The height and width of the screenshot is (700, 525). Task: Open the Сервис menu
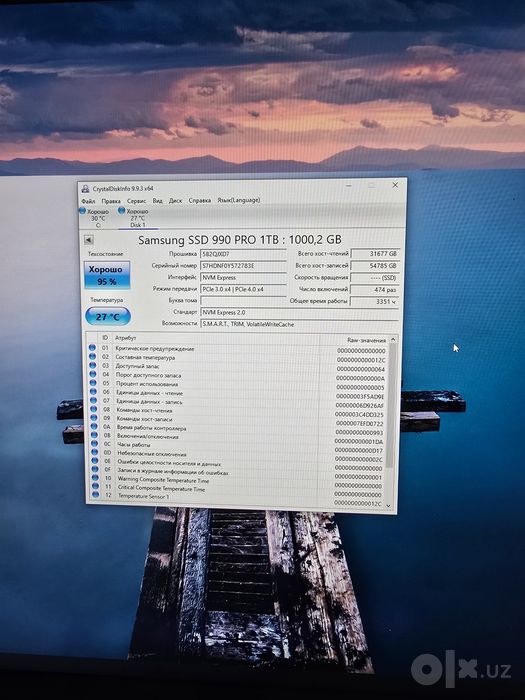coord(137,201)
